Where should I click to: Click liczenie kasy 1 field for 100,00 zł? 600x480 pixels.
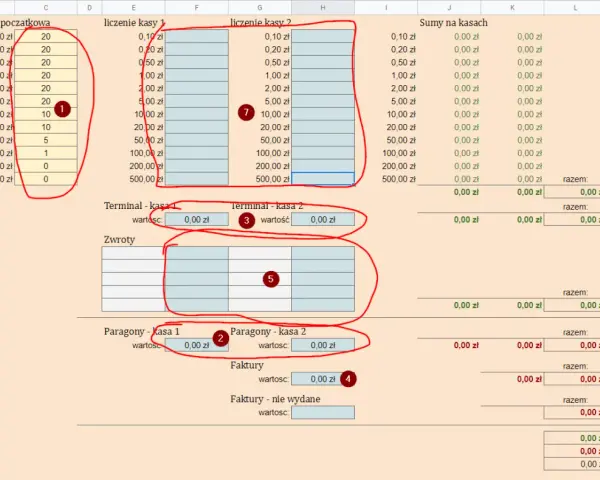(197, 153)
